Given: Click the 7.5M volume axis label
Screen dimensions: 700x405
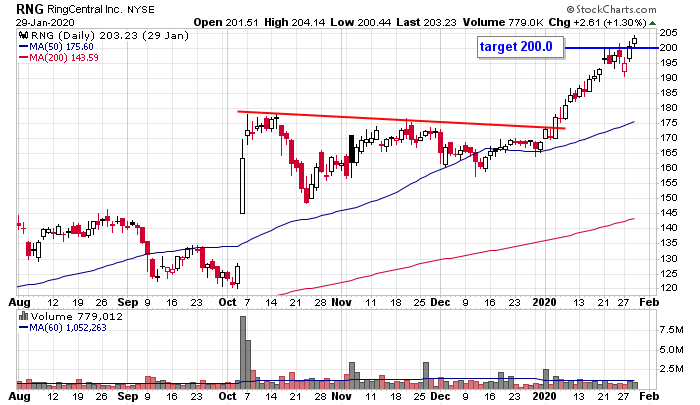Looking at the screenshot, I should pyautogui.click(x=671, y=330).
